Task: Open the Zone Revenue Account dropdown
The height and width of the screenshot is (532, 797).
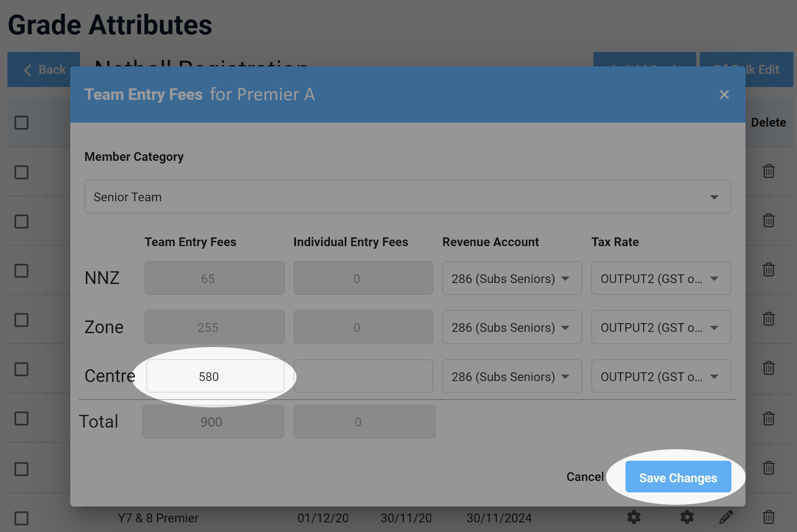Action: coord(512,327)
